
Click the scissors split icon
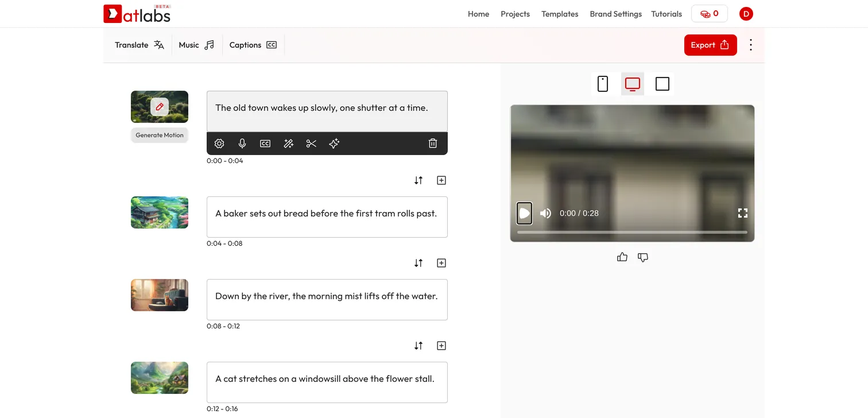coord(311,144)
